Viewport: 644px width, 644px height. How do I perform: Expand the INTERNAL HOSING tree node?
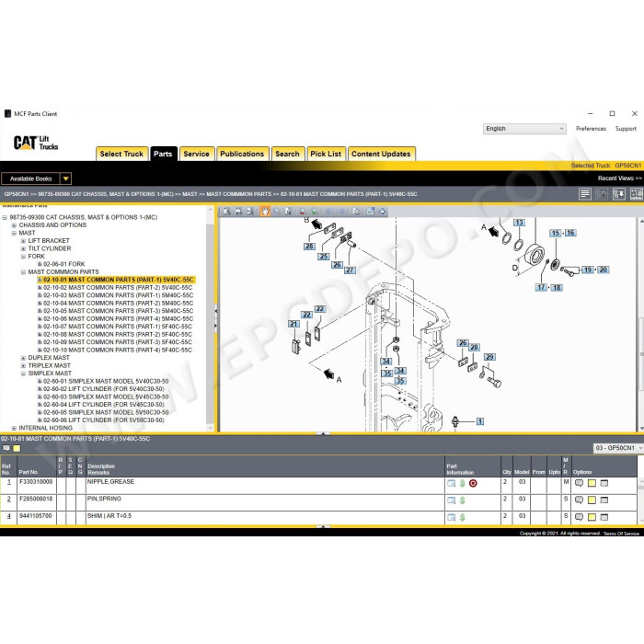pyautogui.click(x=14, y=428)
